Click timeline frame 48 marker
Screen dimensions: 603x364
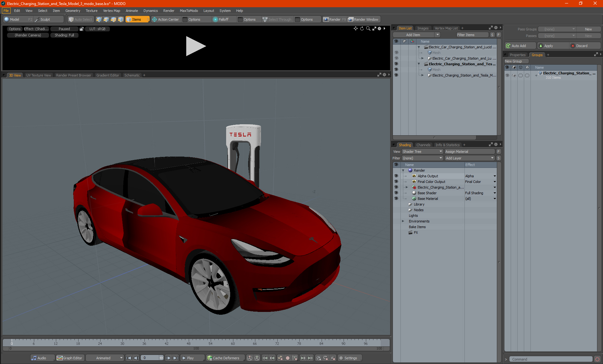click(x=188, y=344)
